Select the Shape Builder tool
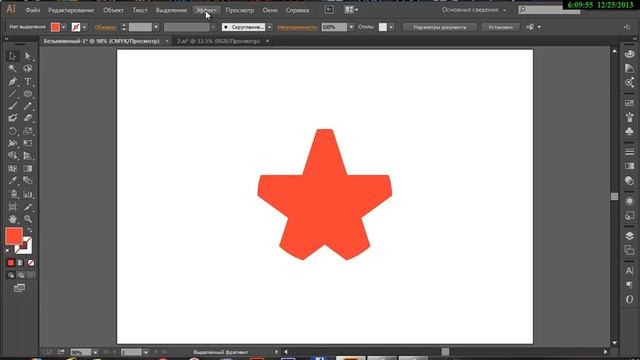The image size is (640, 360). click(12, 156)
